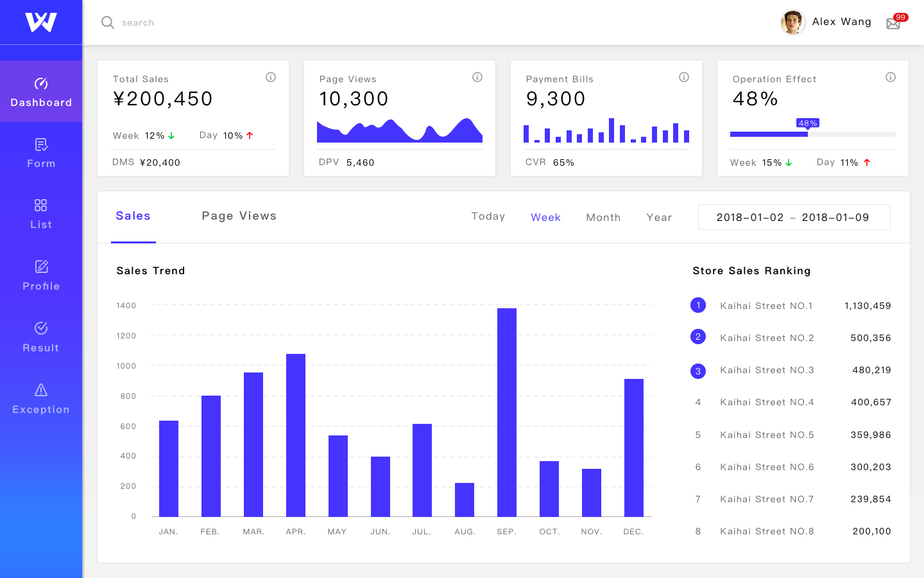Show info for Total Sales card

click(x=271, y=77)
